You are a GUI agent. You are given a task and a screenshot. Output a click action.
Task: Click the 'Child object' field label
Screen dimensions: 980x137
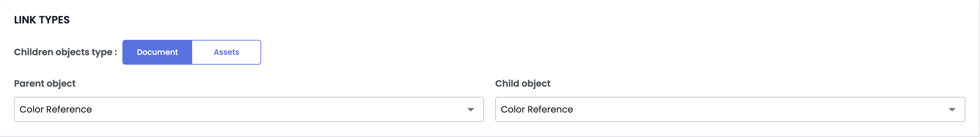pos(523,84)
